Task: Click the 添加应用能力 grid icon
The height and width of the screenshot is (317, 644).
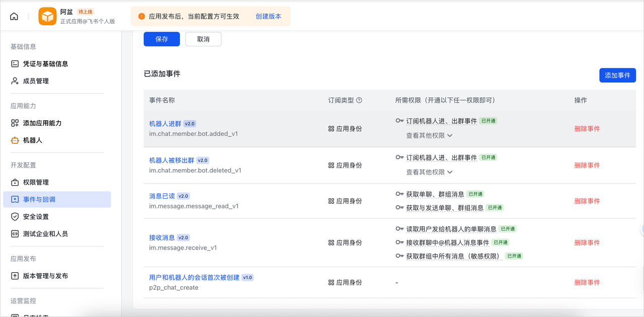Action: pos(15,123)
